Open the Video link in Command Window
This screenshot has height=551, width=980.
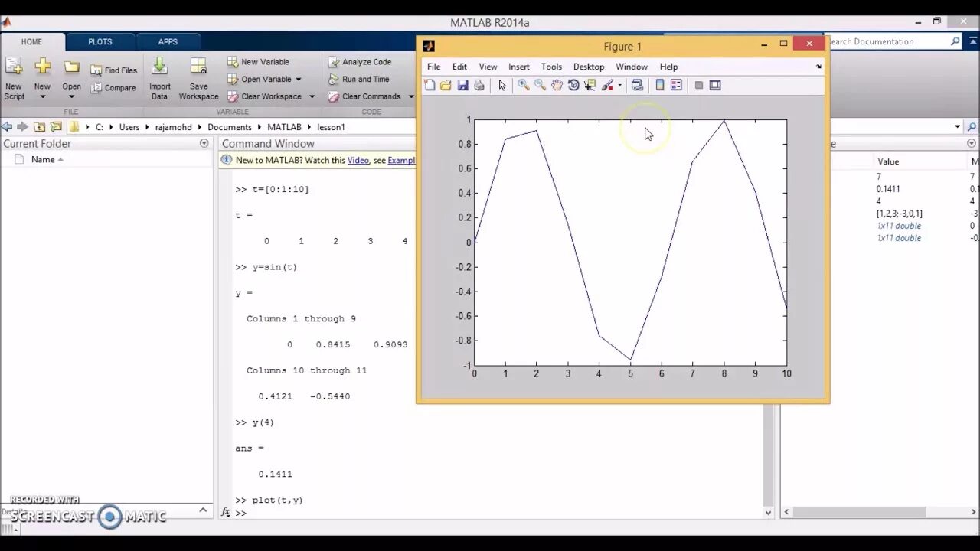358,161
